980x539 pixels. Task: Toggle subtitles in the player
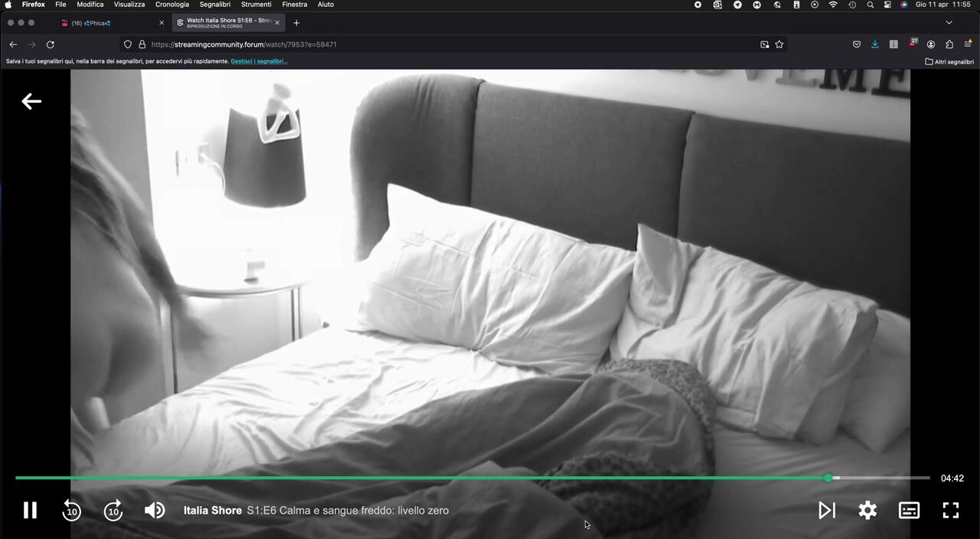909,510
